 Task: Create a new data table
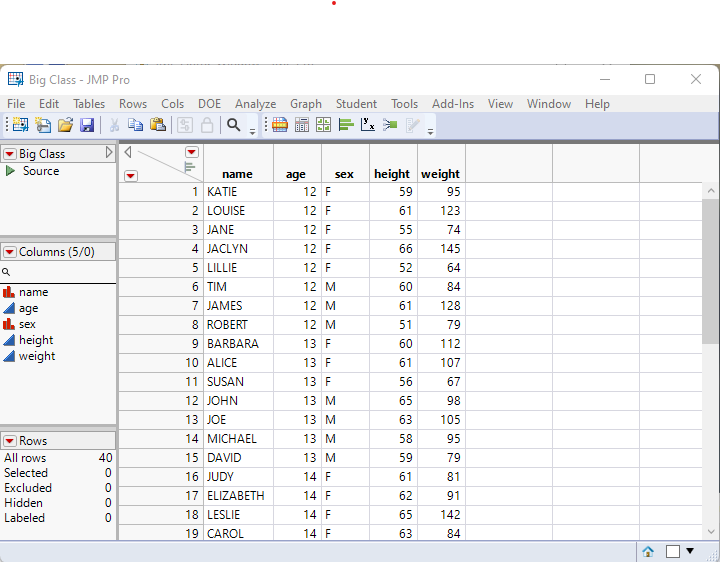coord(20,125)
